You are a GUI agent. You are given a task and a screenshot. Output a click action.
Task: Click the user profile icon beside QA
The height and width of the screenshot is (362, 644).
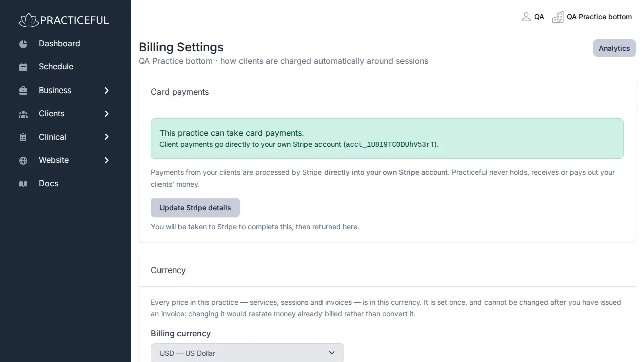click(x=526, y=17)
